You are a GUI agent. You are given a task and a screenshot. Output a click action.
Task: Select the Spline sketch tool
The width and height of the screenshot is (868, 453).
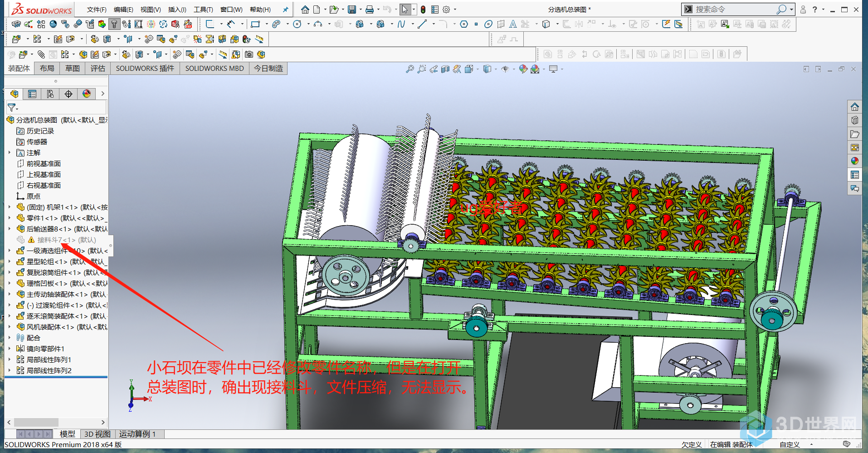point(401,25)
